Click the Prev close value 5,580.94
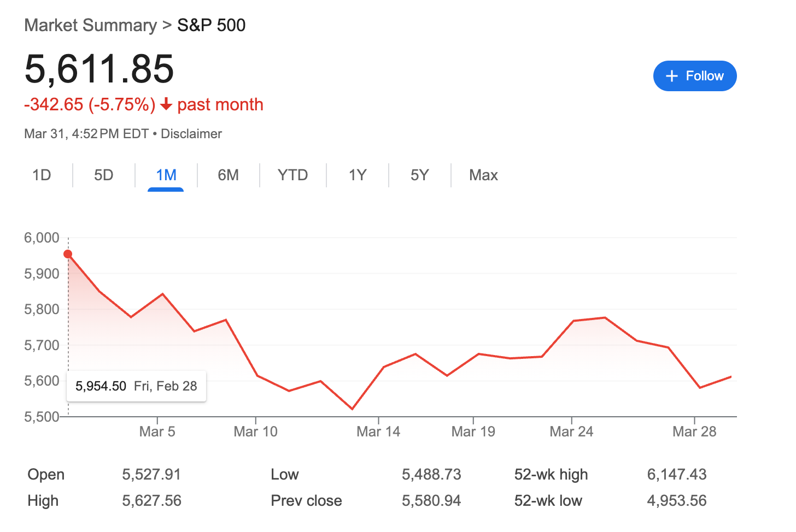 pos(431,500)
